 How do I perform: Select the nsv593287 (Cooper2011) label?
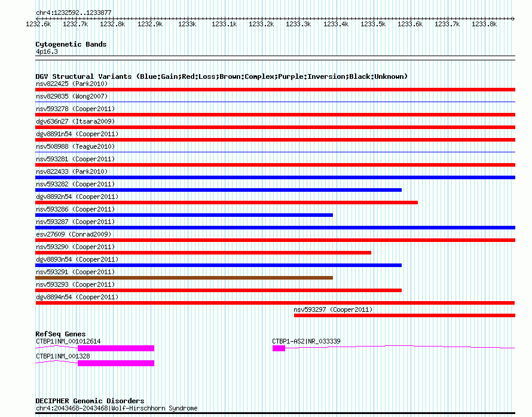pyautogui.click(x=75, y=222)
